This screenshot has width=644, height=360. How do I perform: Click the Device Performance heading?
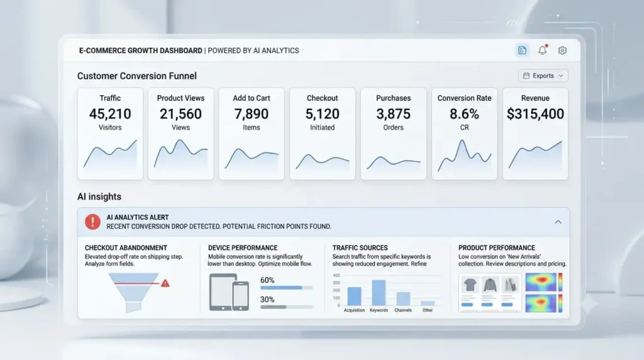pyautogui.click(x=243, y=248)
